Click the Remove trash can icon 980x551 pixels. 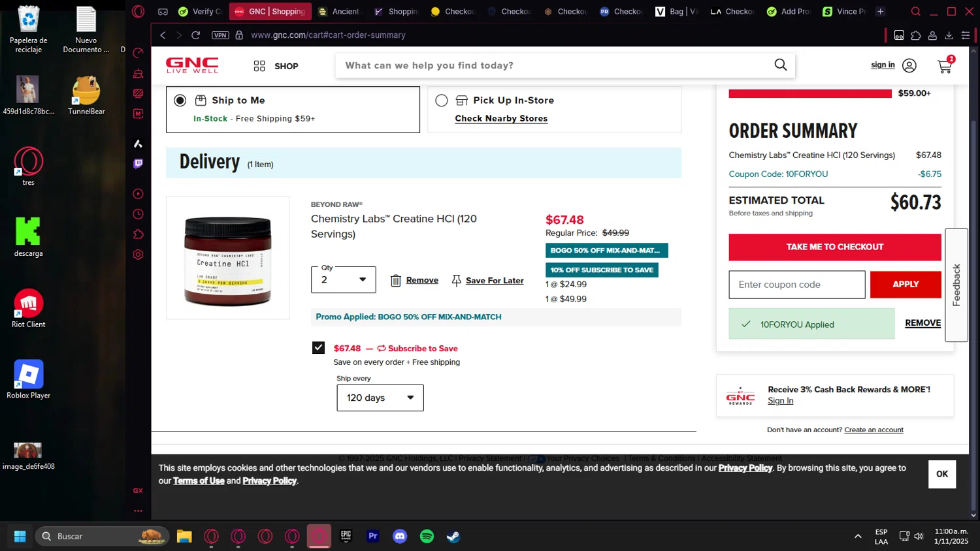pos(395,281)
